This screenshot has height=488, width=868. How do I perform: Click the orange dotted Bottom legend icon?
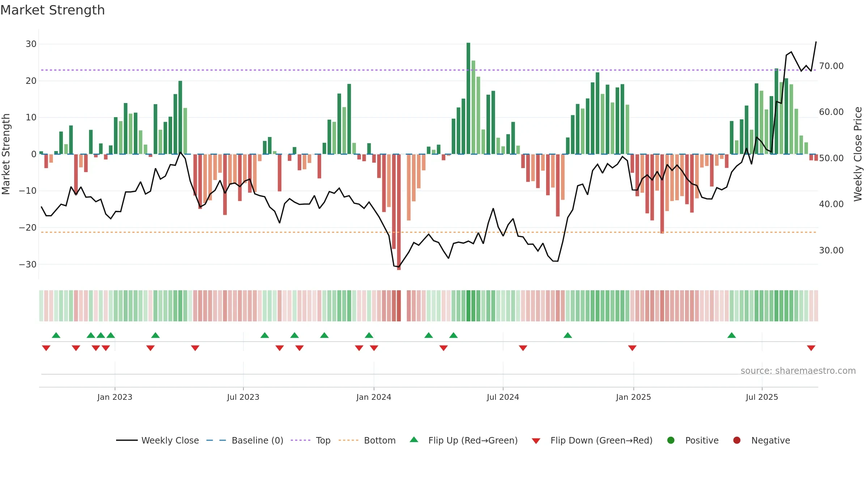click(349, 440)
